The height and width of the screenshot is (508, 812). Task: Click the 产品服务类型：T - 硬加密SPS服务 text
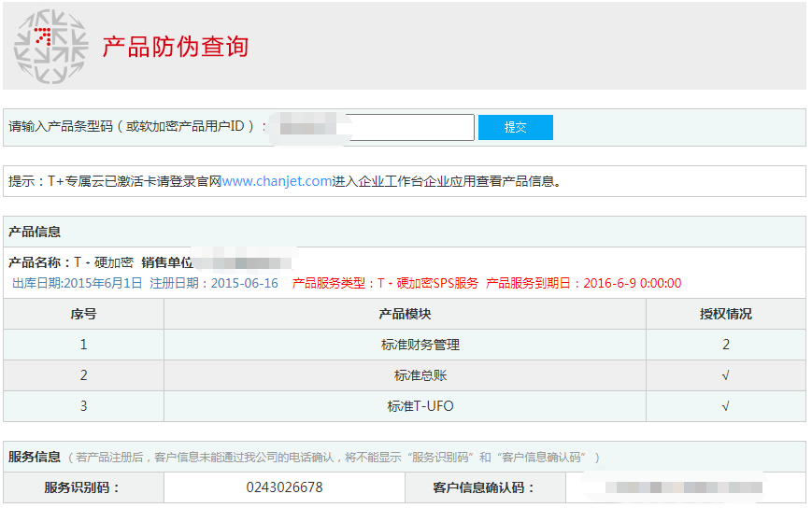pyautogui.click(x=385, y=283)
